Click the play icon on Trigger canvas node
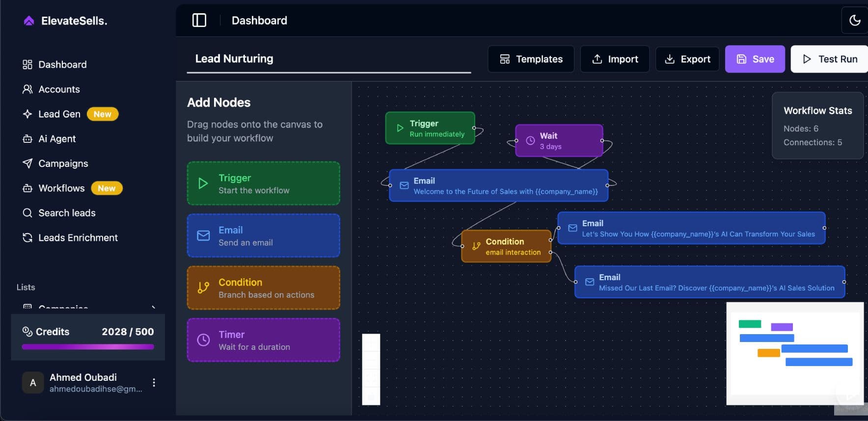Image resolution: width=868 pixels, height=421 pixels. (400, 128)
